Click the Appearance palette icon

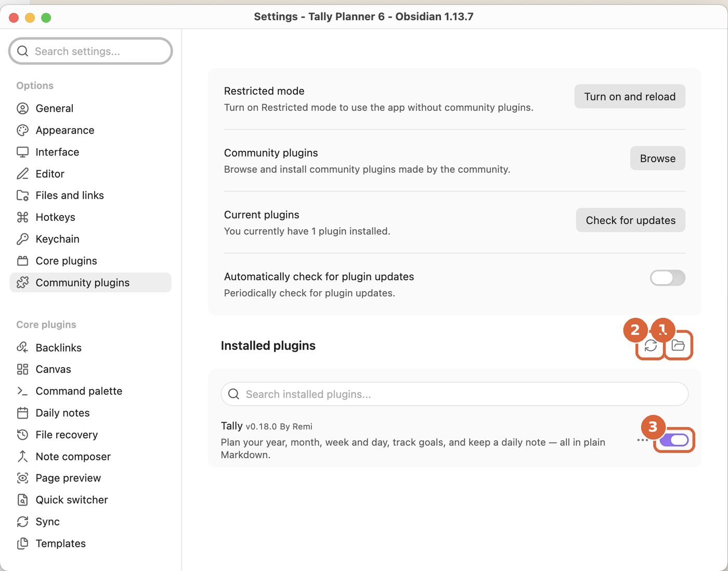22,130
